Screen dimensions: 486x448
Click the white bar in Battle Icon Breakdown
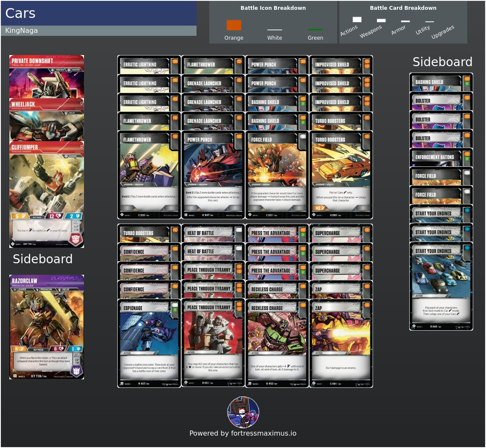pos(275,30)
